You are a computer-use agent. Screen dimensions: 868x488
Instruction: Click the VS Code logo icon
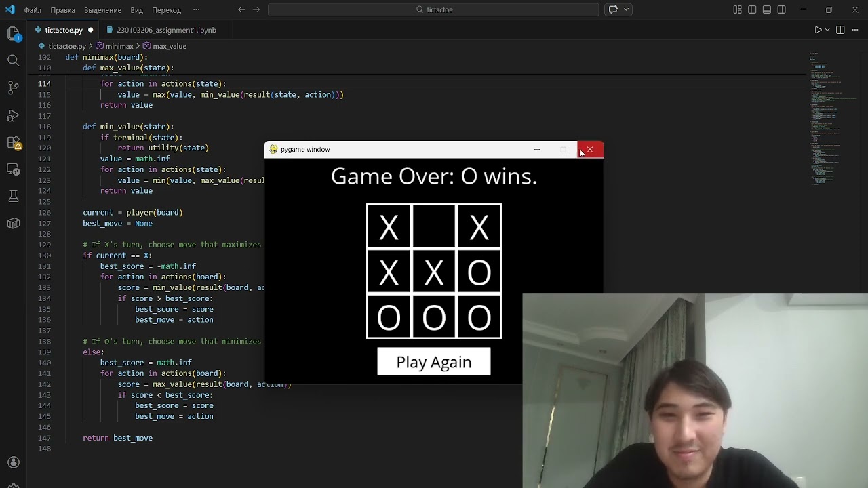coord(9,9)
